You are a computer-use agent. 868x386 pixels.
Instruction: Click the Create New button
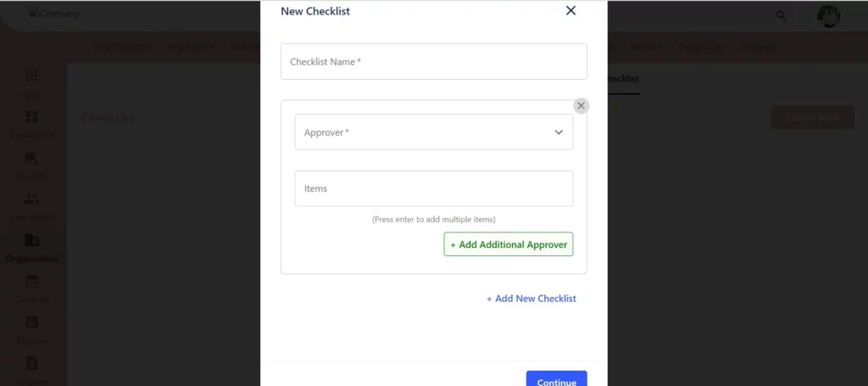click(812, 117)
